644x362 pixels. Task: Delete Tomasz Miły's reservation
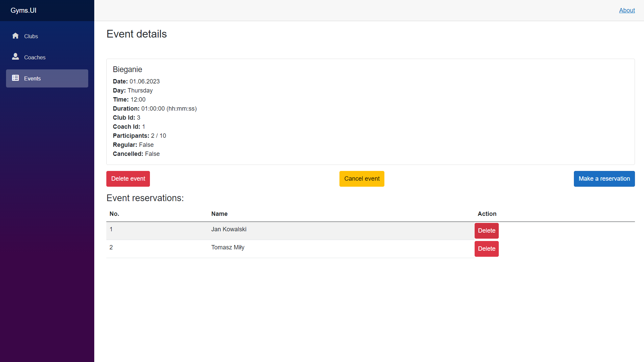pyautogui.click(x=486, y=249)
